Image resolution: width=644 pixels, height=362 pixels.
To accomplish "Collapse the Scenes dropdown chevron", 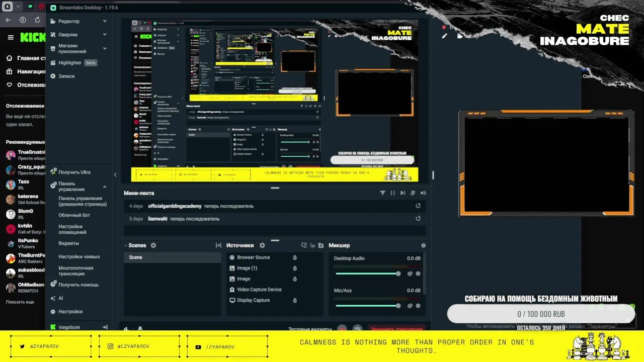I will [x=125, y=245].
